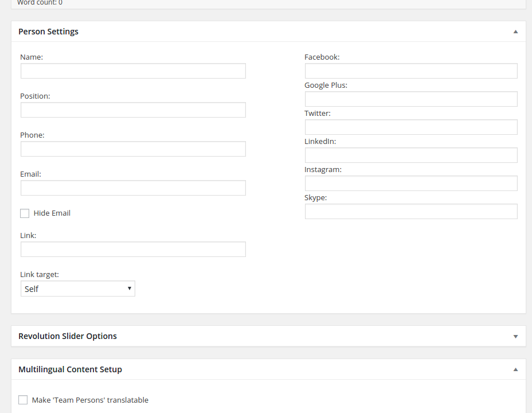532x413 pixels.
Task: Expand the Revolution Slider Options panel arrow
Action: point(515,337)
